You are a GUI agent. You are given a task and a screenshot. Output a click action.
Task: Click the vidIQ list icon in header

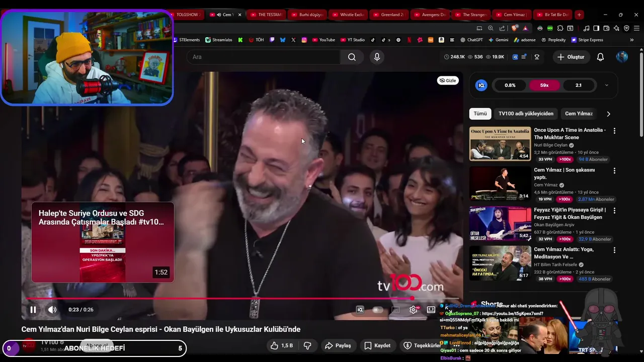coord(524,57)
